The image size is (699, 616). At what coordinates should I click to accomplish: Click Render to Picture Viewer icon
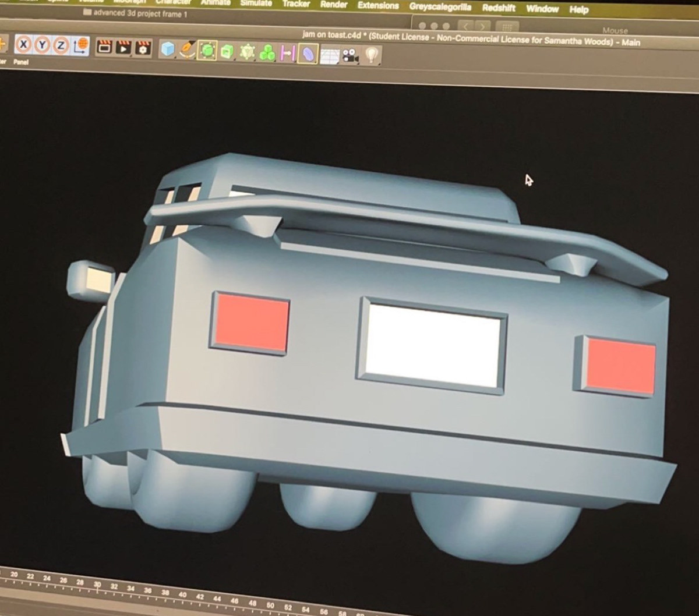[123, 48]
